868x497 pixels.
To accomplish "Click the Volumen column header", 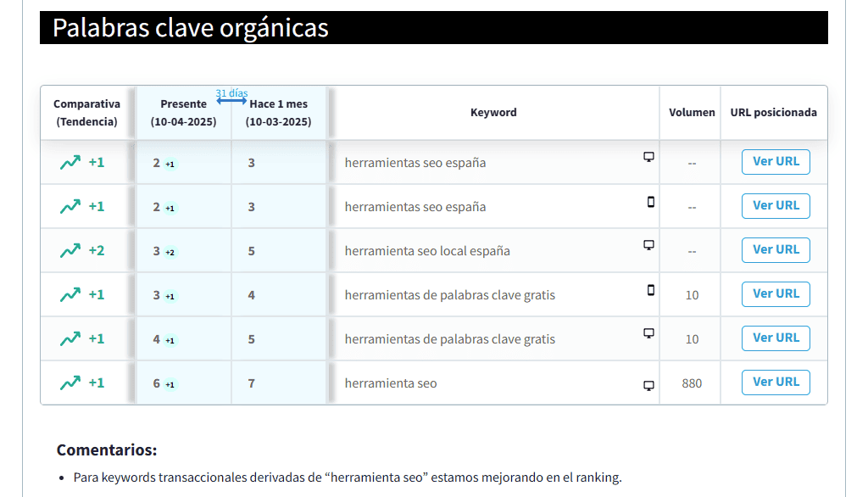I will pos(692,113).
